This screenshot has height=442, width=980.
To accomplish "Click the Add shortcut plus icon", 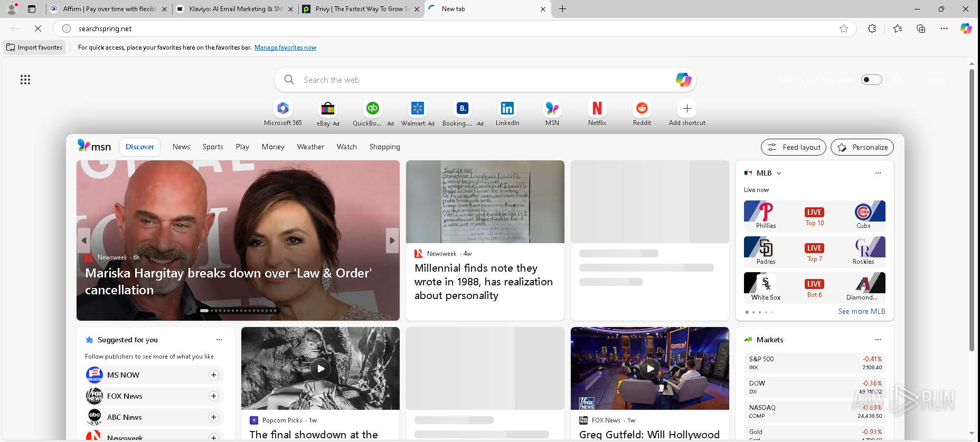I will pos(687,108).
